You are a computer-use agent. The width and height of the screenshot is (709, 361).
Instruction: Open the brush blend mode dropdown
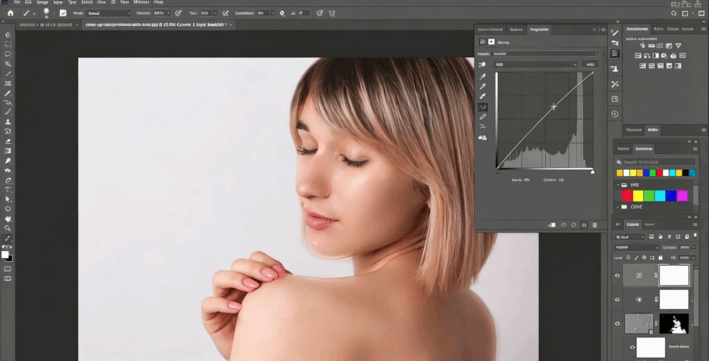click(108, 14)
